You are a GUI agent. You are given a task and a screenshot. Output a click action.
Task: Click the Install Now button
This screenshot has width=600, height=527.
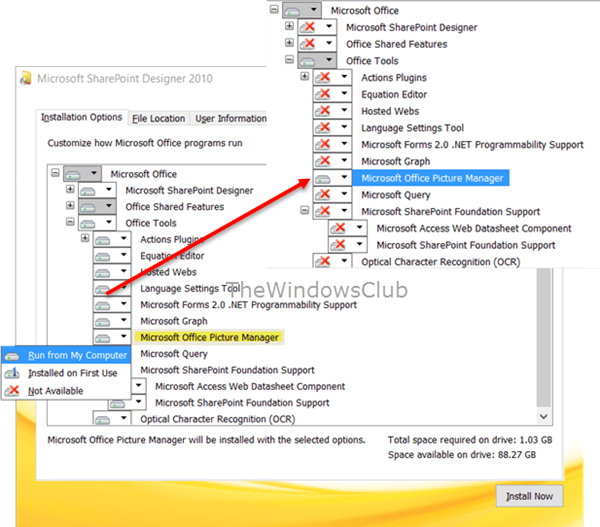coord(529,496)
